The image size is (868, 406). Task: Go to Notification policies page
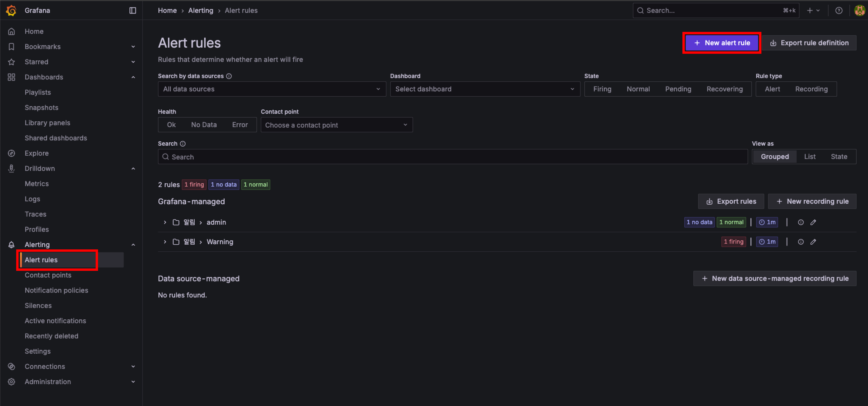[x=56, y=290]
